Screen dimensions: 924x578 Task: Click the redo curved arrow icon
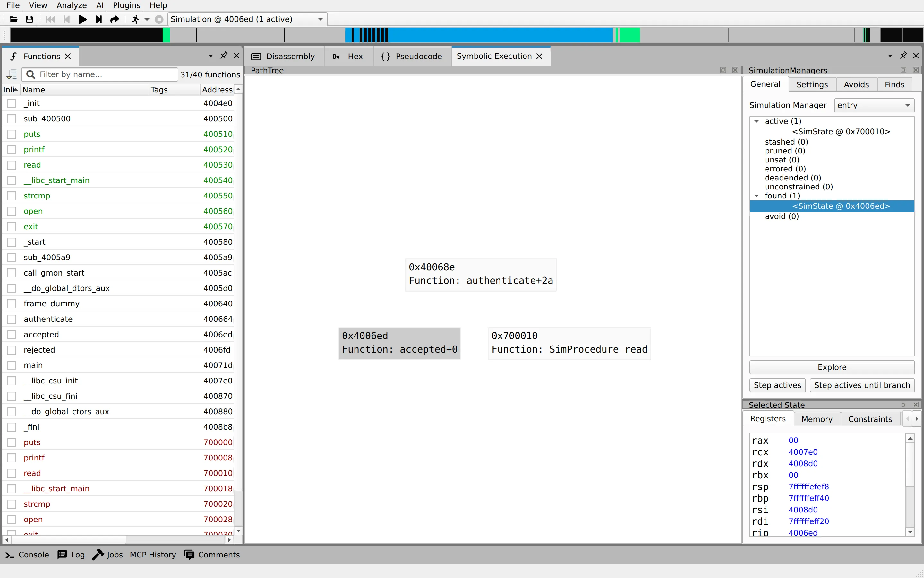(x=115, y=19)
